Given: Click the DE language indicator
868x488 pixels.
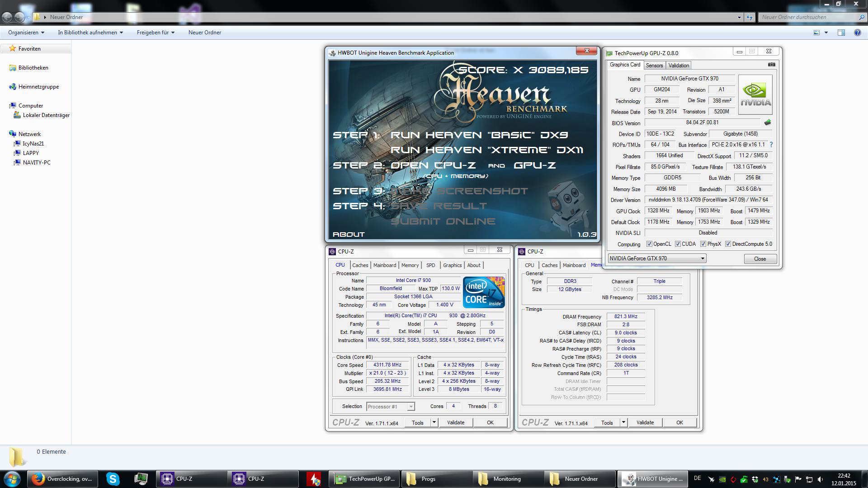Looking at the screenshot, I should [x=697, y=479].
